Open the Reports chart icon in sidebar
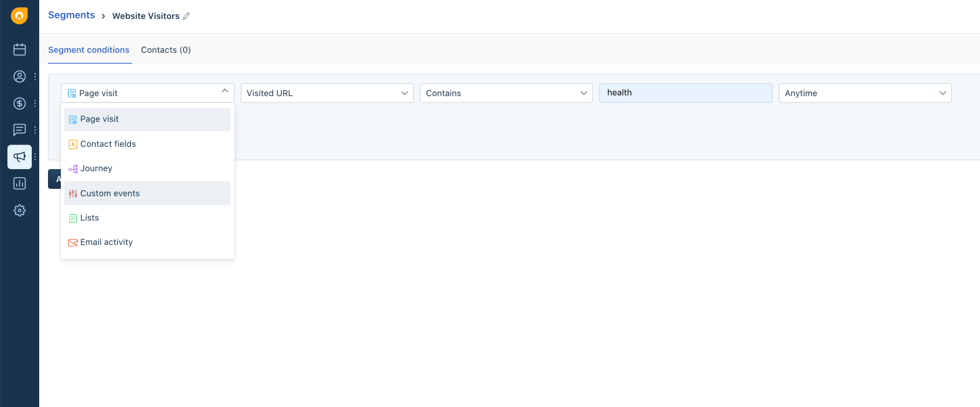Image resolution: width=980 pixels, height=407 pixels. (x=20, y=183)
